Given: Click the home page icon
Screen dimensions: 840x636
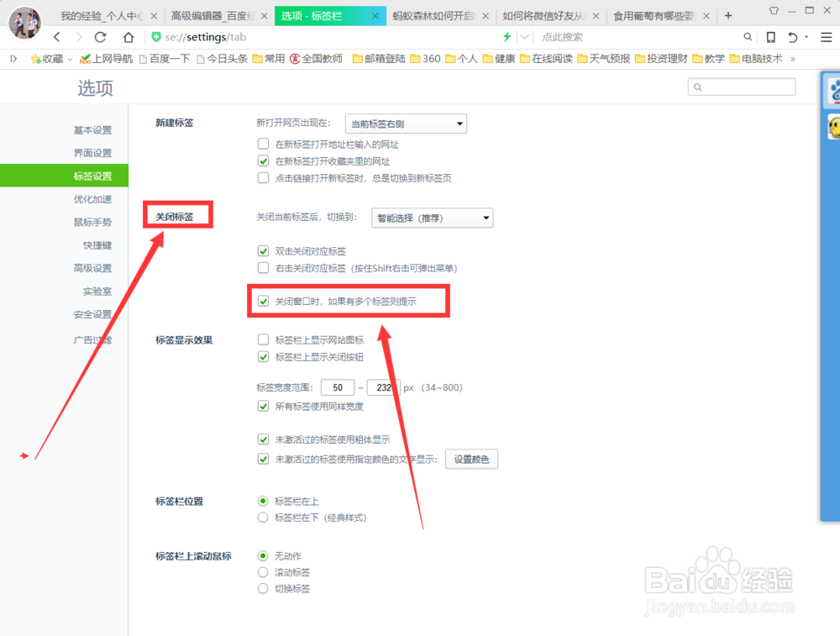Looking at the screenshot, I should [x=128, y=37].
